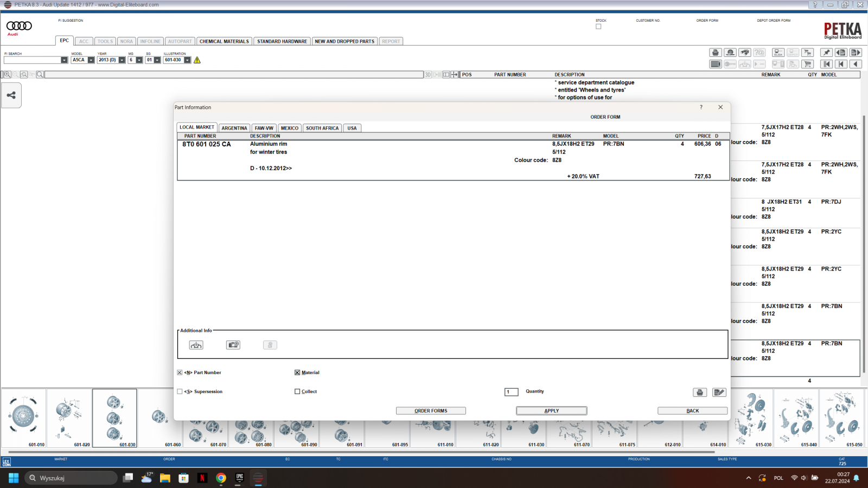Click the parts list view icon
This screenshot has width=868, height=488.
pyautogui.click(x=716, y=64)
